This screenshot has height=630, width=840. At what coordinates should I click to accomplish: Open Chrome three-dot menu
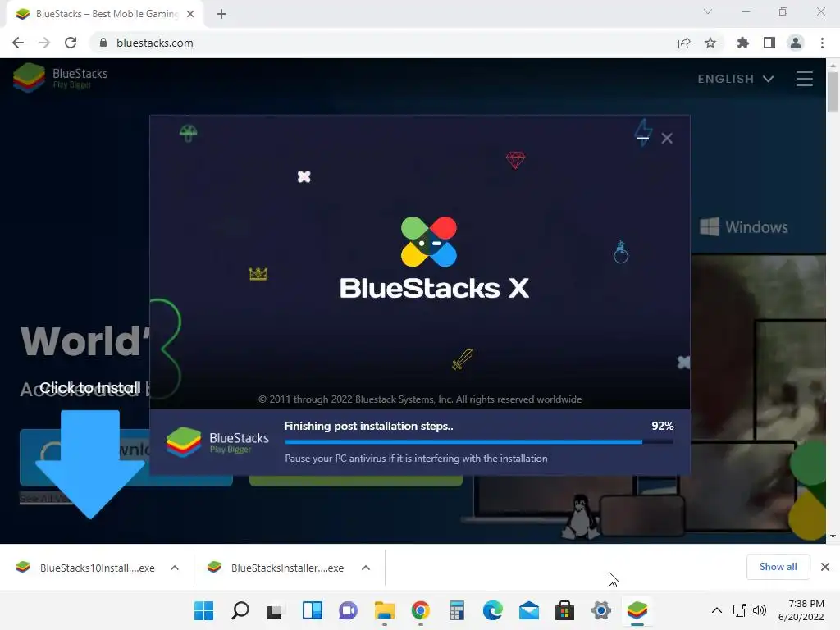822,43
